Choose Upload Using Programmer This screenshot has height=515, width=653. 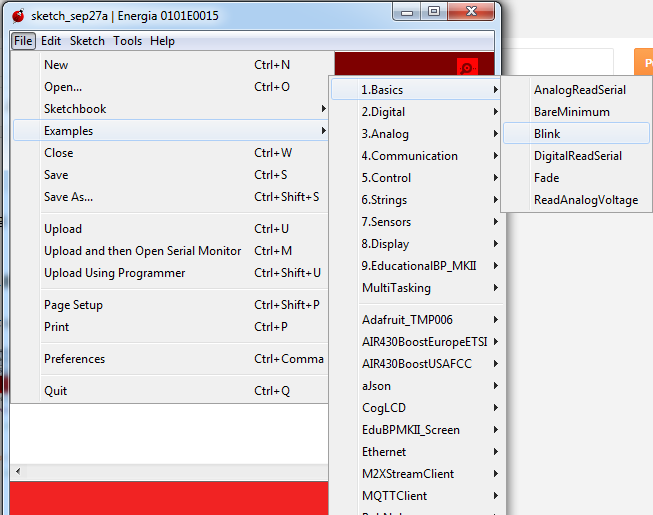pyautogui.click(x=171, y=273)
